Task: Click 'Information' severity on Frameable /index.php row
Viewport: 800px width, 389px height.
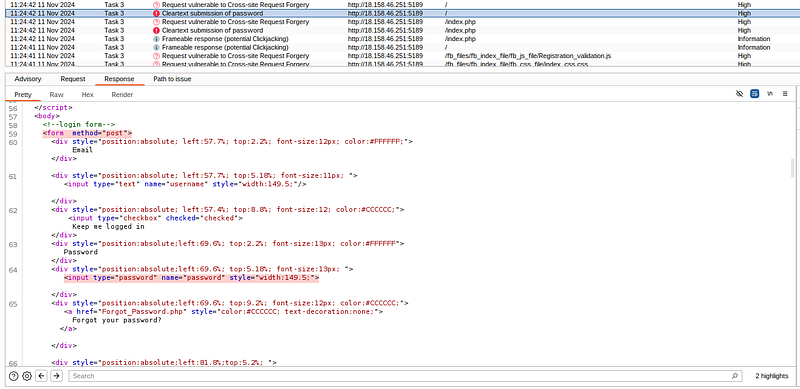Action: pyautogui.click(x=754, y=39)
